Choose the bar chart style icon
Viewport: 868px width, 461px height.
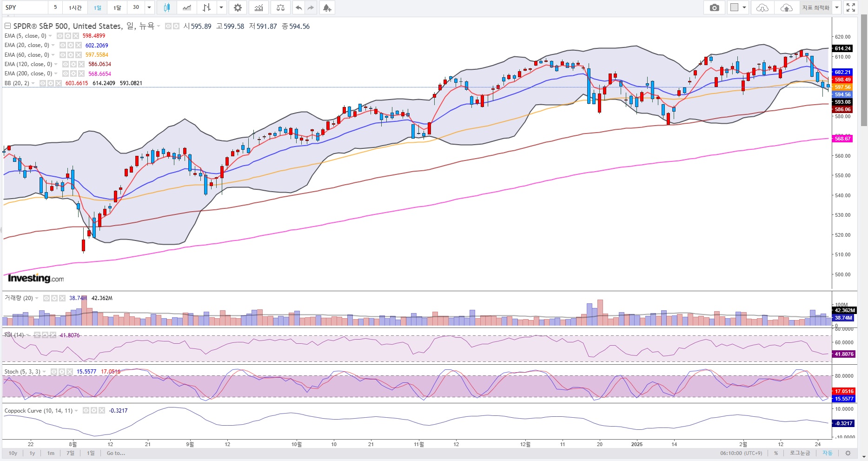pos(207,7)
